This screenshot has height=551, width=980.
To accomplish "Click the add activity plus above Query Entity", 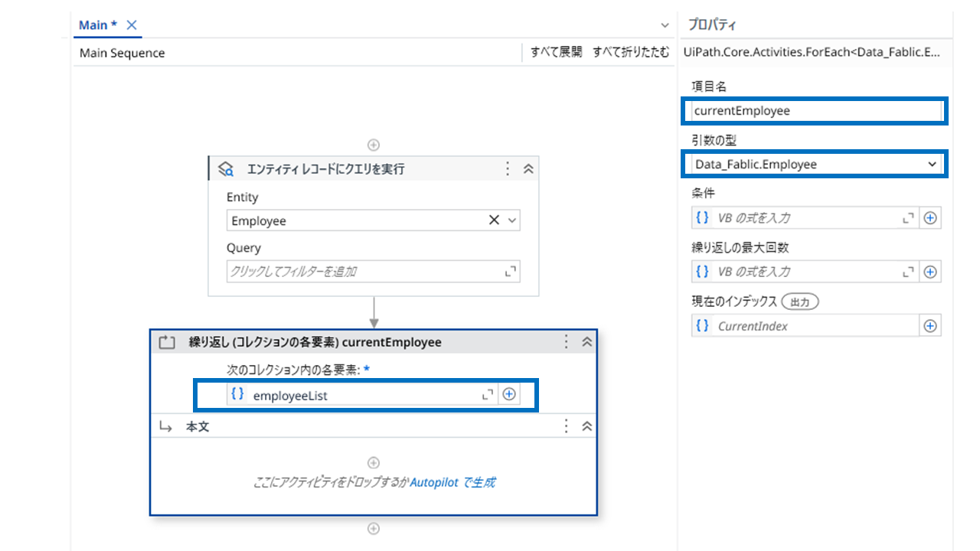I will pyautogui.click(x=374, y=145).
